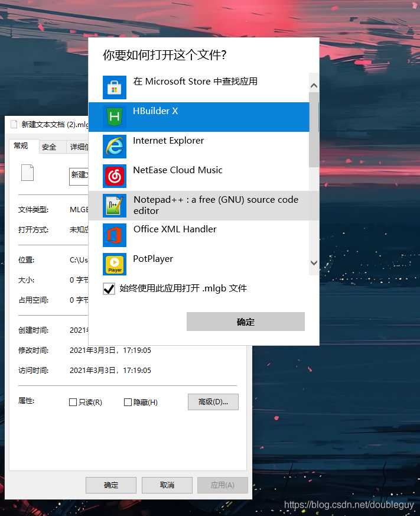420x516 pixels.
Task: Open 高级(D)... advanced attributes
Action: (213, 402)
